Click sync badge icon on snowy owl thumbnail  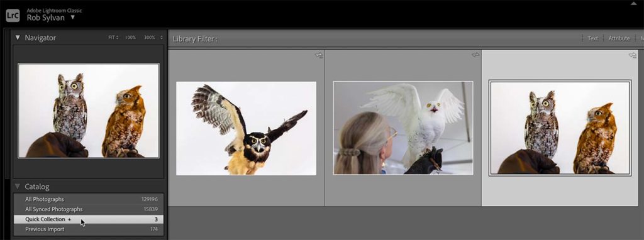tap(475, 55)
